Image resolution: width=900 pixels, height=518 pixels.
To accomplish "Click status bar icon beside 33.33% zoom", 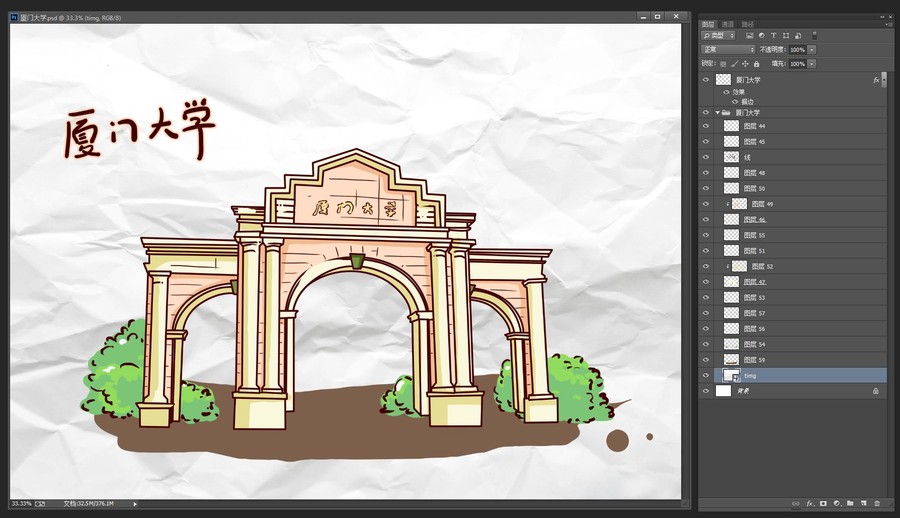I will 40,504.
